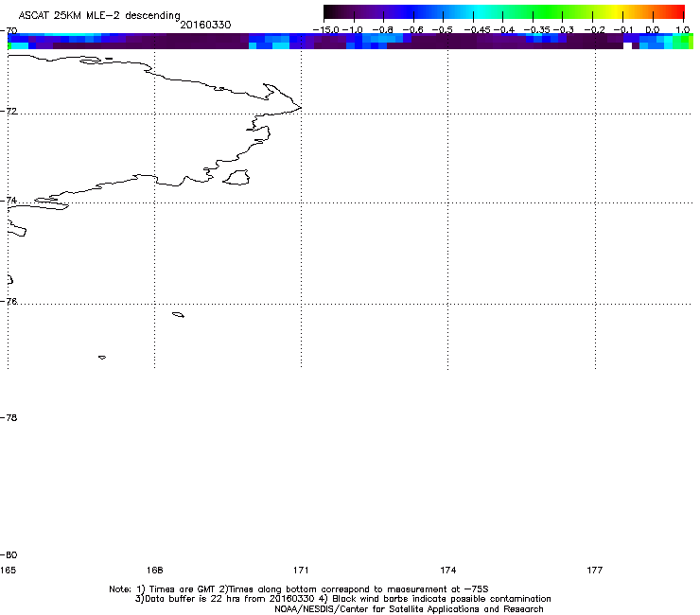Click the 0.0 color bar label
The width and height of the screenshot is (700, 615).
tap(653, 30)
